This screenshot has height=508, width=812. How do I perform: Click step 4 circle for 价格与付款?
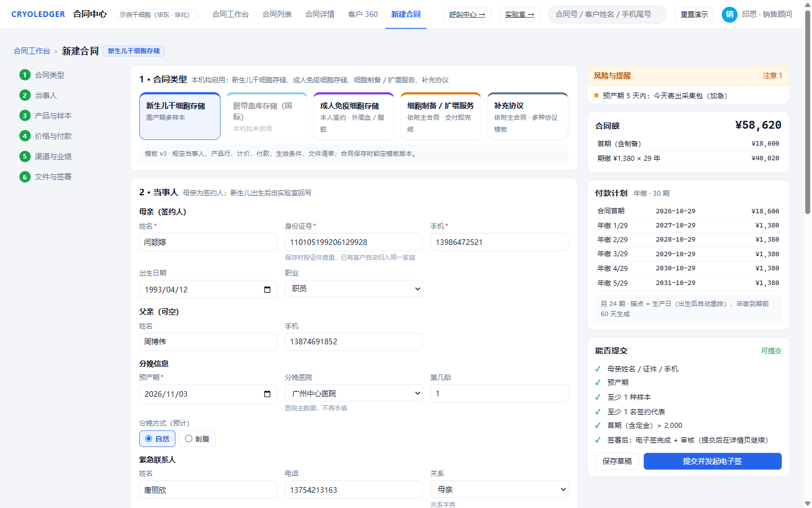click(x=25, y=136)
